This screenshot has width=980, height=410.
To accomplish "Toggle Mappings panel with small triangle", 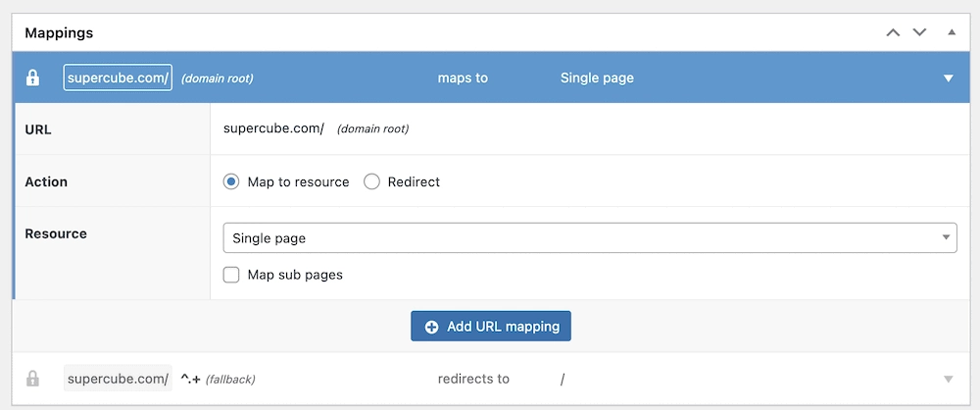I will click(x=952, y=32).
